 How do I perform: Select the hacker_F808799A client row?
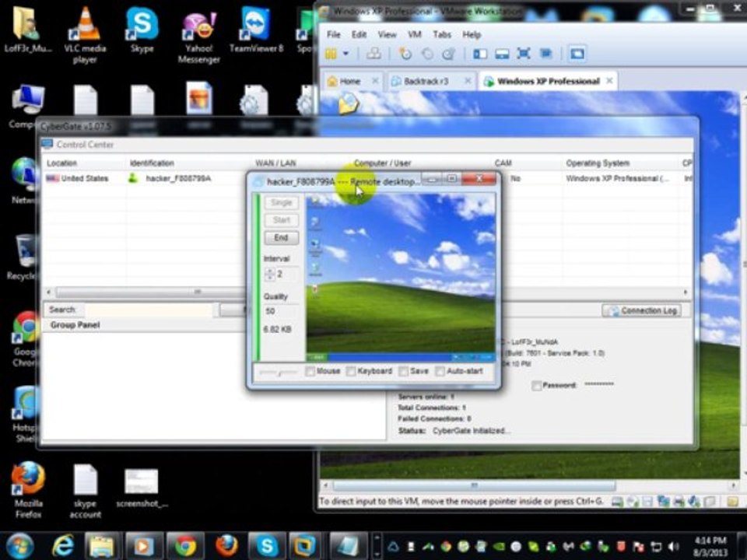pyautogui.click(x=368, y=179)
